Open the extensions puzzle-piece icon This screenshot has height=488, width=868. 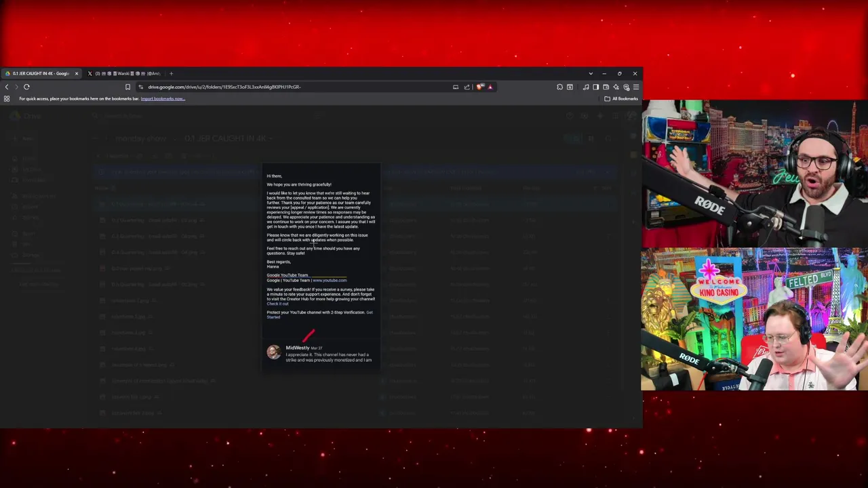point(559,87)
